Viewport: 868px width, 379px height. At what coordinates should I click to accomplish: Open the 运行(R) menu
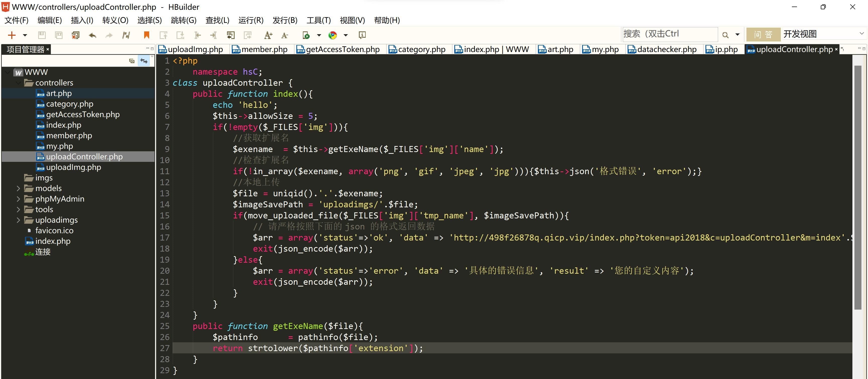pyautogui.click(x=251, y=20)
